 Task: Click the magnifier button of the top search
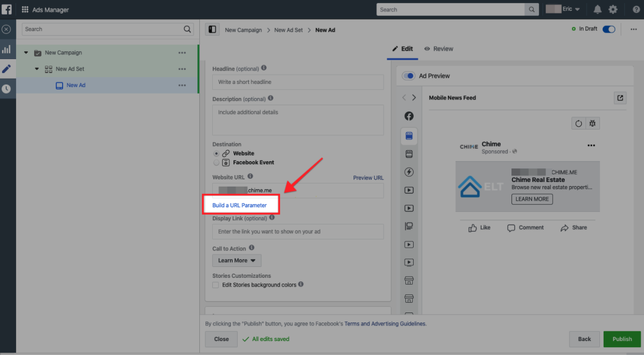(532, 9)
